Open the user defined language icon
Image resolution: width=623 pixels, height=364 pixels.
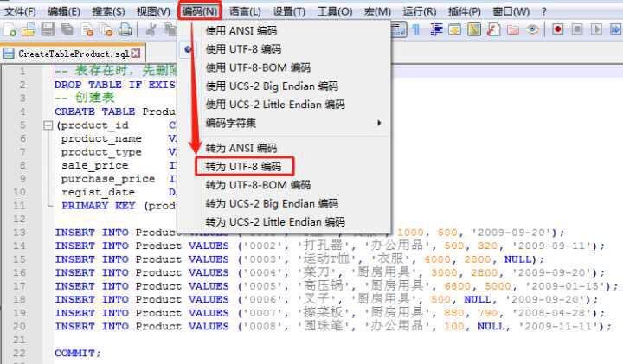(455, 29)
